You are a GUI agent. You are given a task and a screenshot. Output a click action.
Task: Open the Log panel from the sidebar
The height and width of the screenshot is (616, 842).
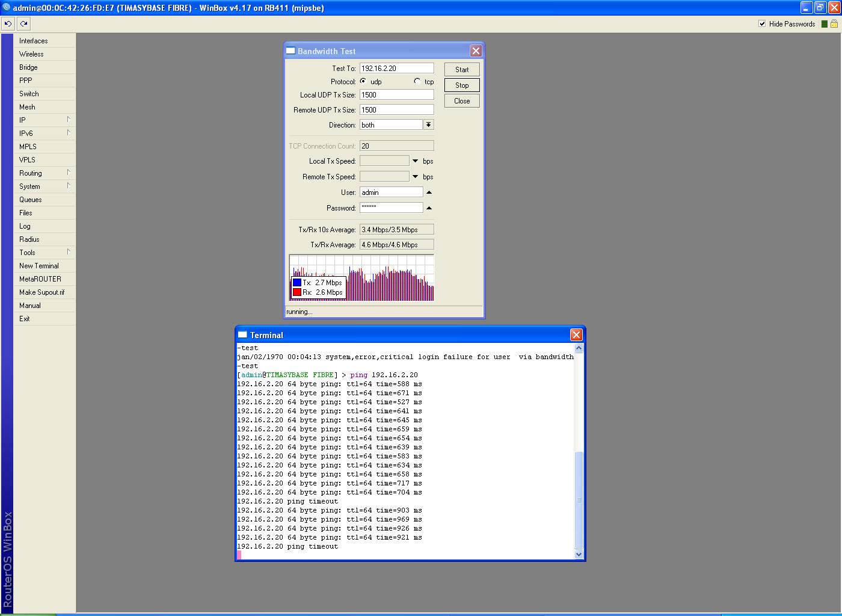(x=24, y=226)
